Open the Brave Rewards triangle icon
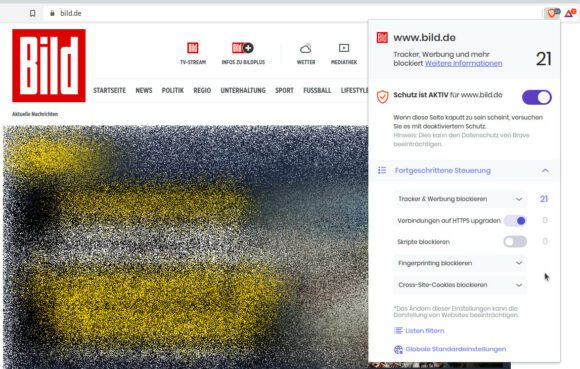Screen dimensions: 580x369 tap(569, 14)
